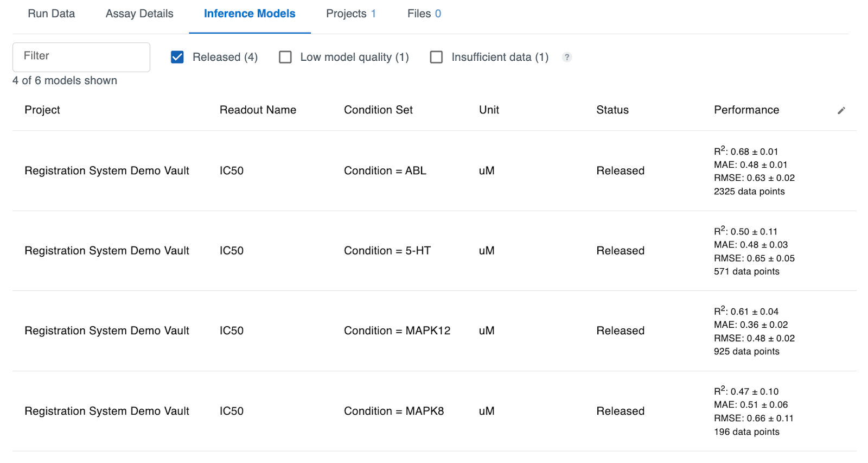Click Registration System Demo Vault in first row
868x463 pixels.
point(106,170)
